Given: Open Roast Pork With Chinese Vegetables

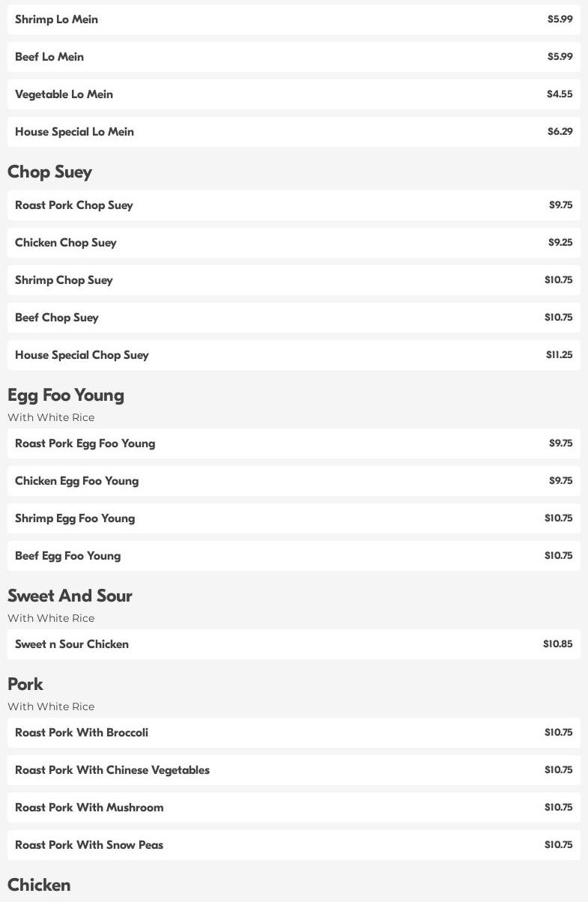Looking at the screenshot, I should click(x=294, y=770).
